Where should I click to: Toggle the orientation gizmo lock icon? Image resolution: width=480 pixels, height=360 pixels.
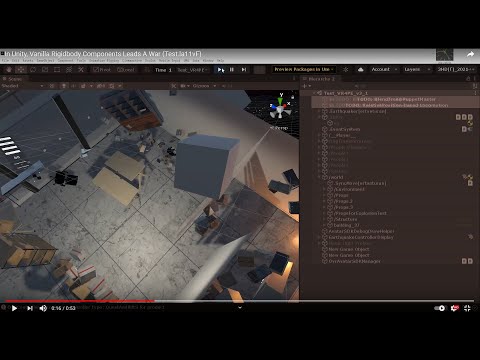tap(293, 97)
